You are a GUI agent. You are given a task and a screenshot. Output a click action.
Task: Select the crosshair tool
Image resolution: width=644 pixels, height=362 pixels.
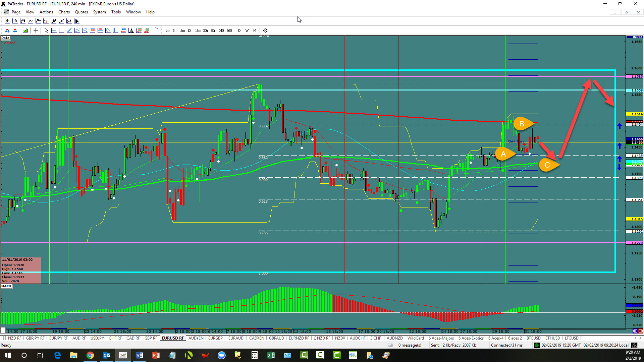[36, 31]
